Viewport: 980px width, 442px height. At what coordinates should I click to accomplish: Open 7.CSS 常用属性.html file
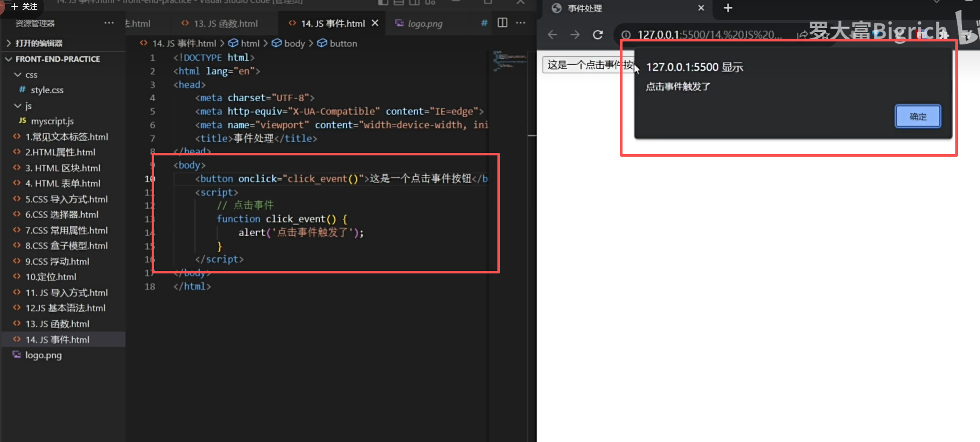click(66, 230)
